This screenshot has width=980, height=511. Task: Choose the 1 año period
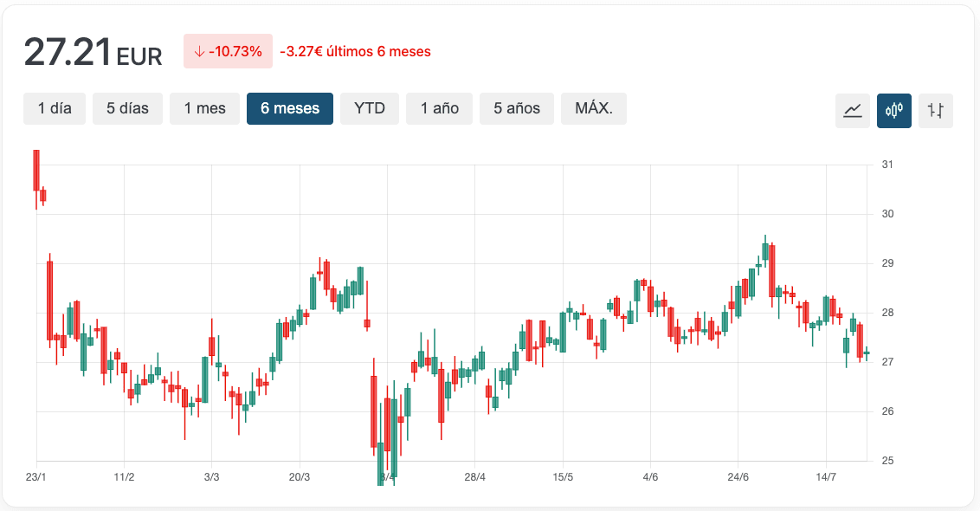coord(439,108)
